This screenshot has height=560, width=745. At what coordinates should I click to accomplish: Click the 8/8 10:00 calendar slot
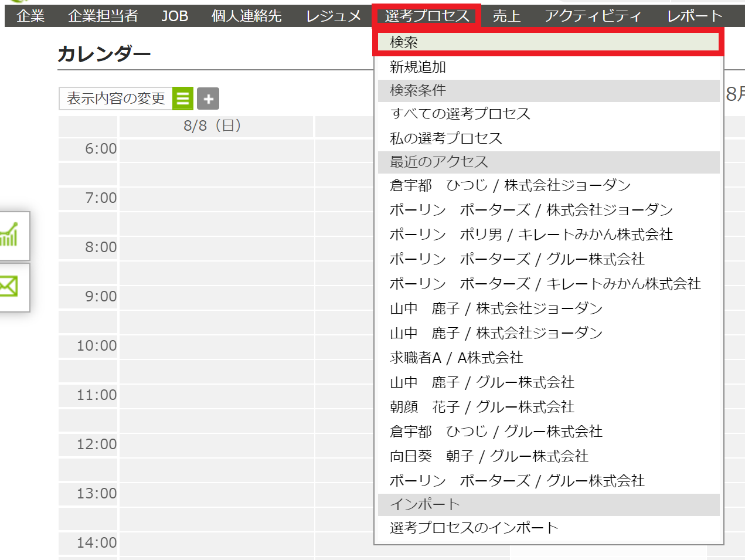(x=216, y=346)
